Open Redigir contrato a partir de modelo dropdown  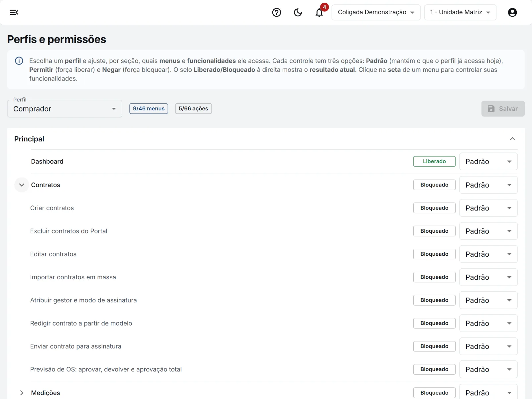488,323
